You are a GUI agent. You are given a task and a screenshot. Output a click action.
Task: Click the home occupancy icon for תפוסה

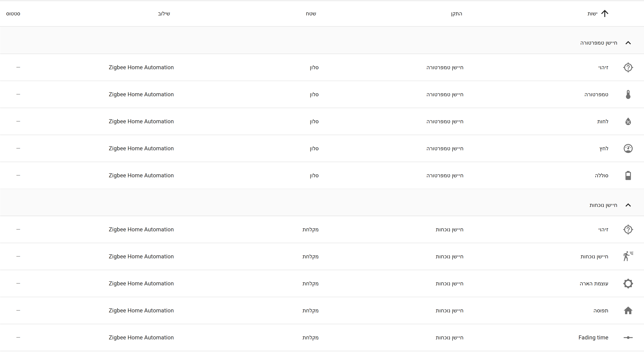pos(628,311)
